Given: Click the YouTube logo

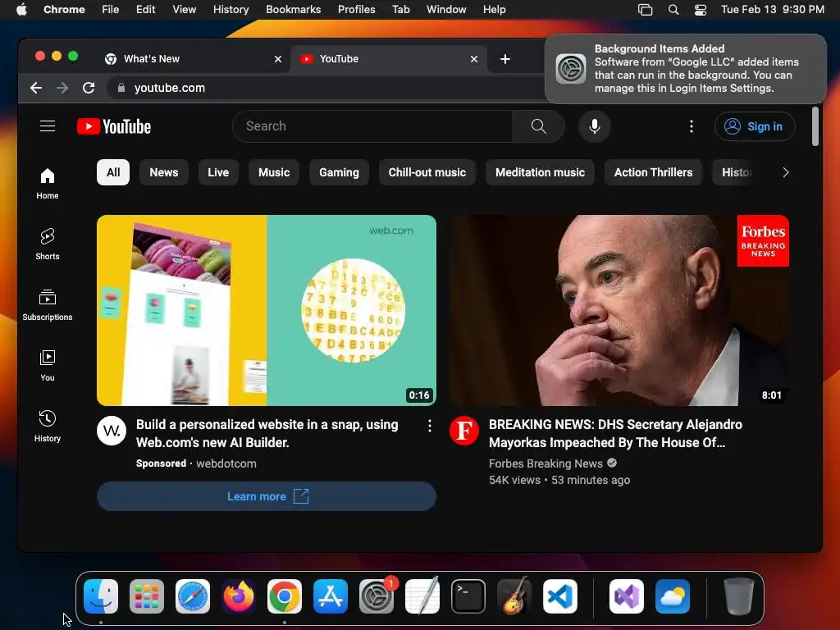Looking at the screenshot, I should coord(114,126).
